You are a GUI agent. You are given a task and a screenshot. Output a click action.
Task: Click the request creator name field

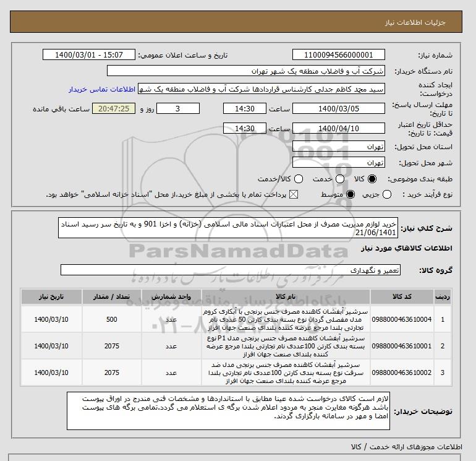(261, 88)
